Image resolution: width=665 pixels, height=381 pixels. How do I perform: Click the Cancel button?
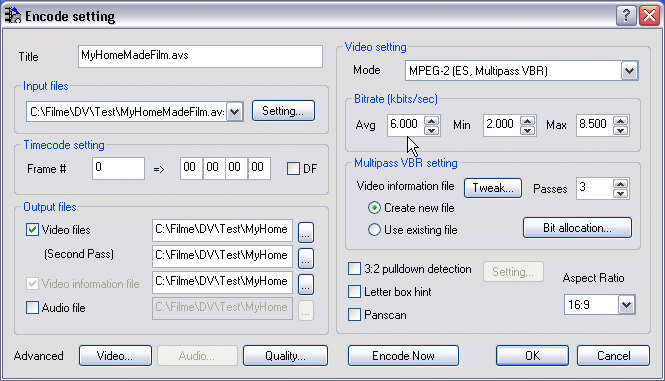coord(613,356)
